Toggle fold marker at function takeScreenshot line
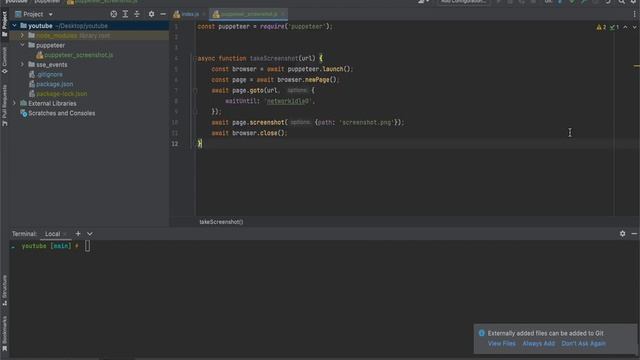The height and width of the screenshot is (360, 640). pos(195,58)
